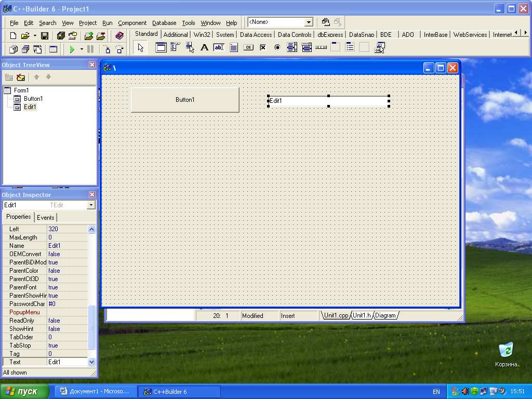Switch to the Win32 palette tab
The height and width of the screenshot is (399, 532).
[202, 35]
